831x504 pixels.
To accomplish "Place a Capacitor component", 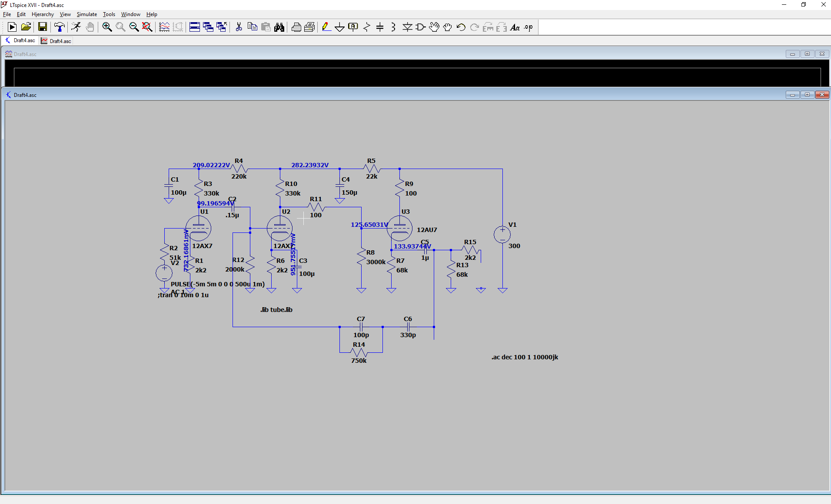I will pos(380,27).
